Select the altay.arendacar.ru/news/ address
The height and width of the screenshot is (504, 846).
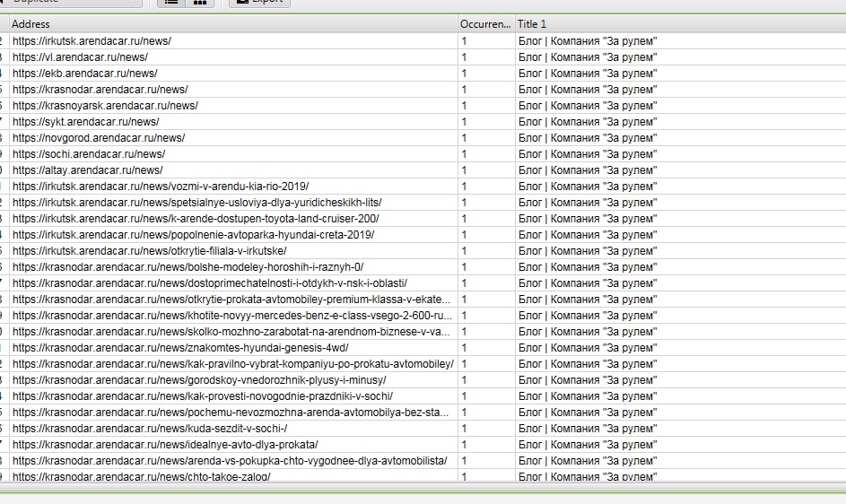point(88,170)
